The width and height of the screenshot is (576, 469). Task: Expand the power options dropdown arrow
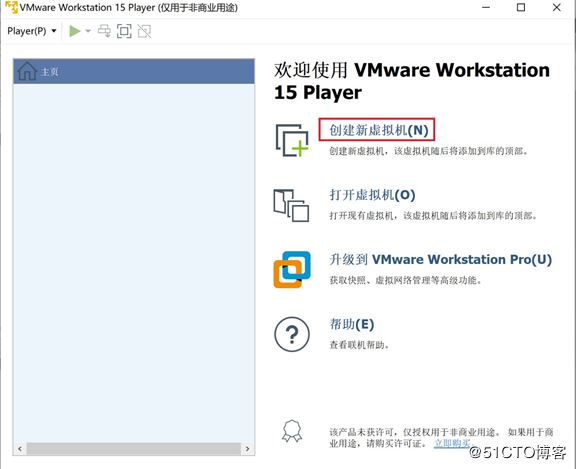click(88, 31)
